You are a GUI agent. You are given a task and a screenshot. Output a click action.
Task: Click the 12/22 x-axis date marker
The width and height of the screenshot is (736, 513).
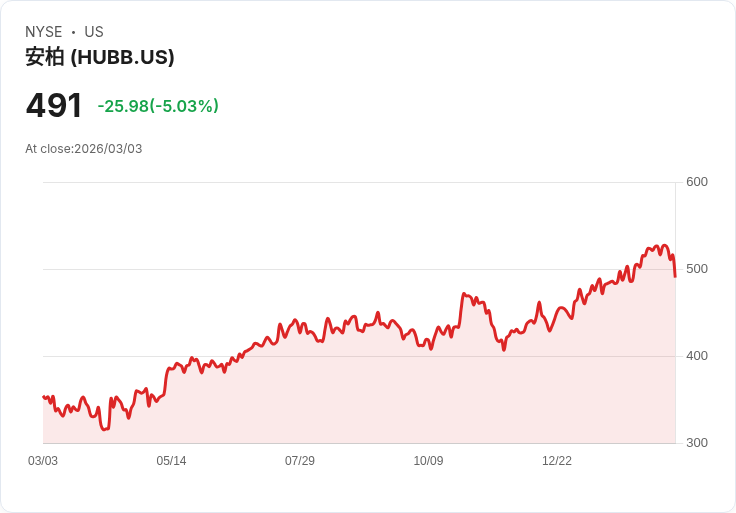[x=557, y=461]
